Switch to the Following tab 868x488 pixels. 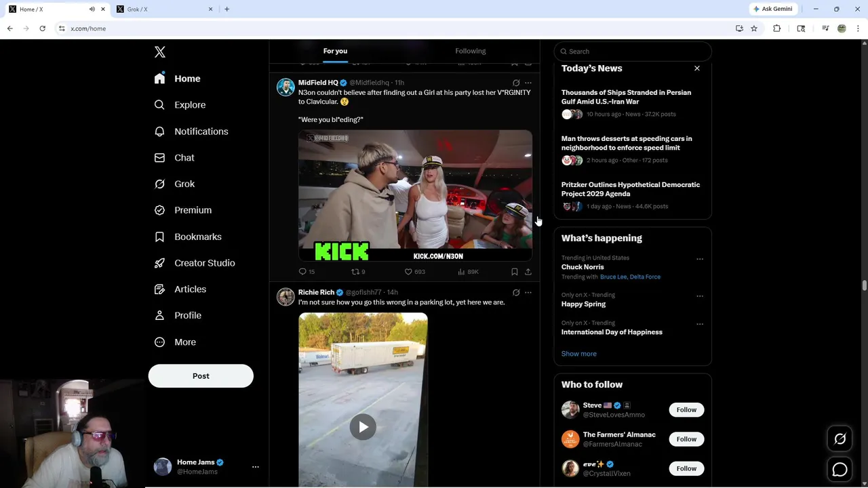coord(471,51)
